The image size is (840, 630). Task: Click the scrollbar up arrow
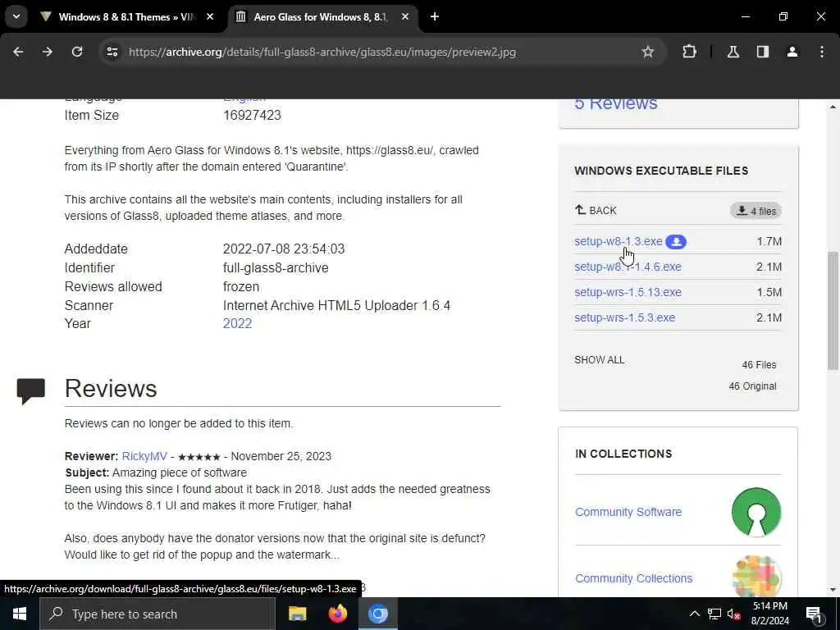[833, 107]
